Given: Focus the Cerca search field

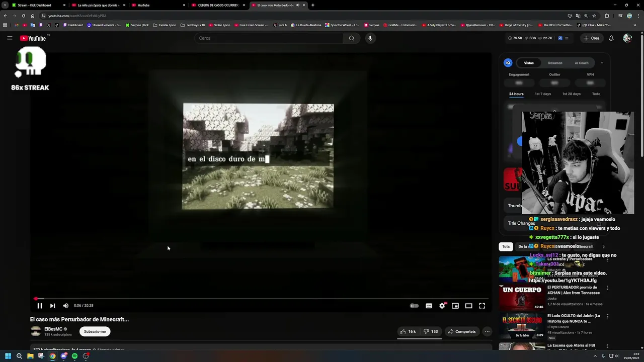Looking at the screenshot, I should coord(269,38).
